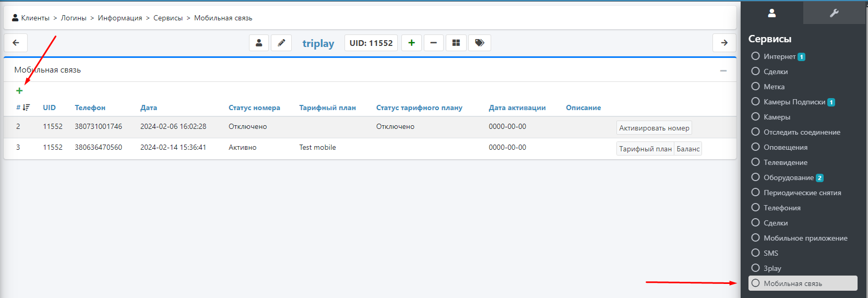Sort by Тарифный план column header
Viewport: 868px width, 298px height.
coord(327,108)
